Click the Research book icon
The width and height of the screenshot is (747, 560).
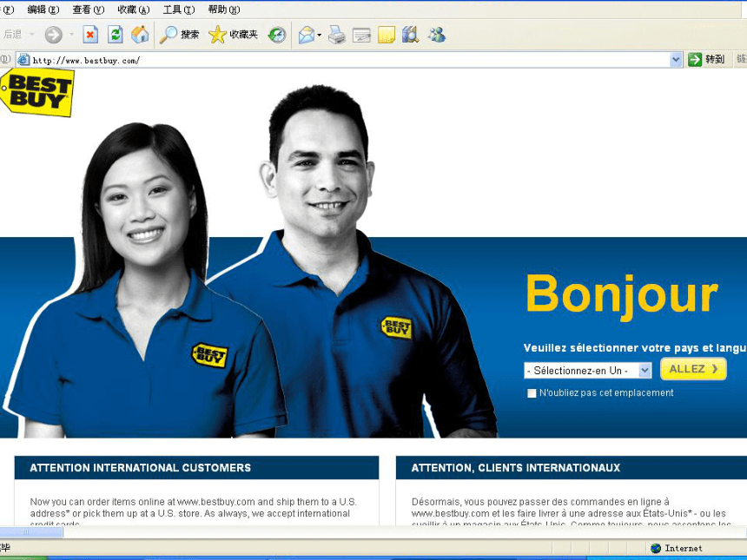[410, 35]
